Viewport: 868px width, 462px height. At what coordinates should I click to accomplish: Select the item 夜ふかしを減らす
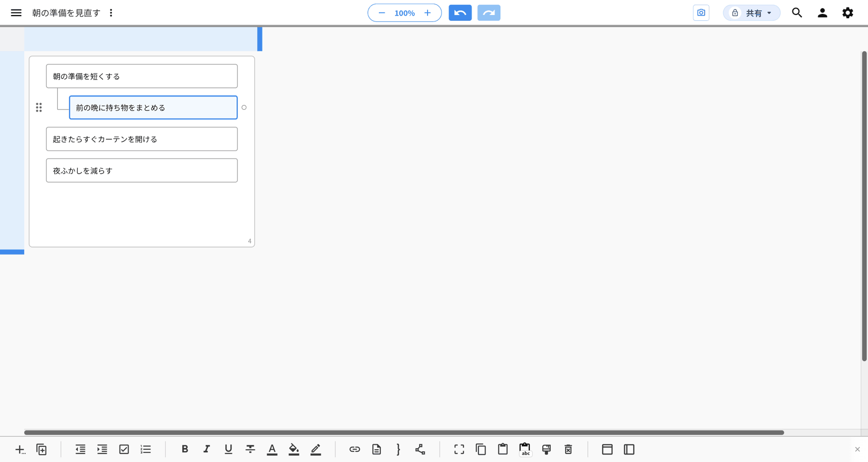click(x=142, y=170)
